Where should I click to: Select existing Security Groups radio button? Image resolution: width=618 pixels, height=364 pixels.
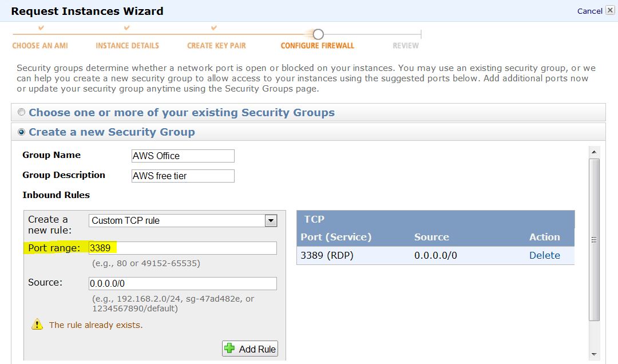[x=21, y=112]
